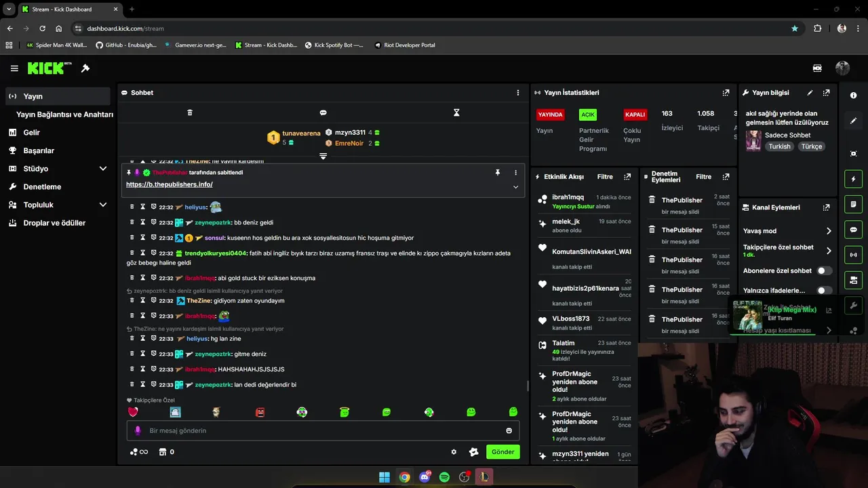Expand the pinned message with its chevron
This screenshot has width=868, height=488.
(x=515, y=187)
